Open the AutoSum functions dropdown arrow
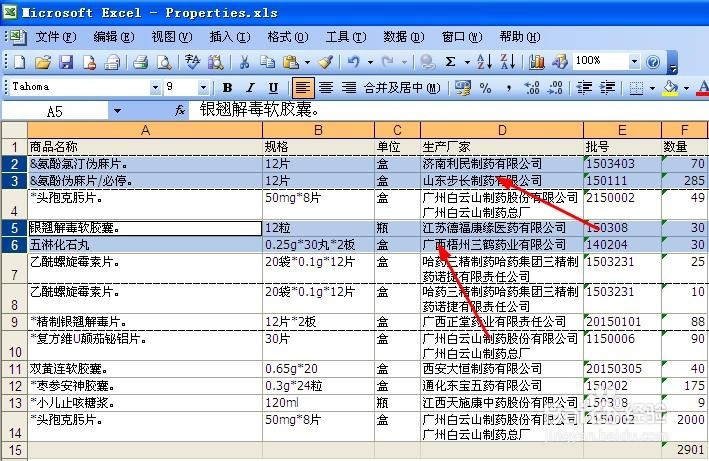Screen dimensions: 709x461 467,62
